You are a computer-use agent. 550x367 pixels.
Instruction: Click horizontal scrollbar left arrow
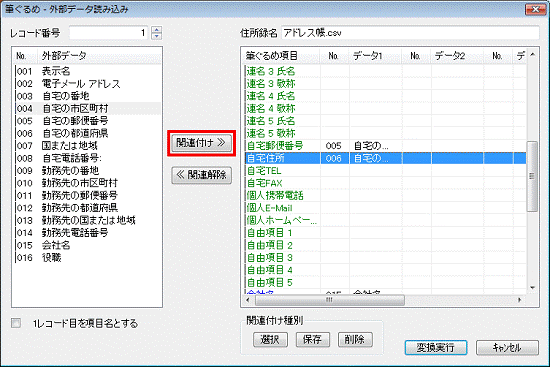tap(248, 300)
